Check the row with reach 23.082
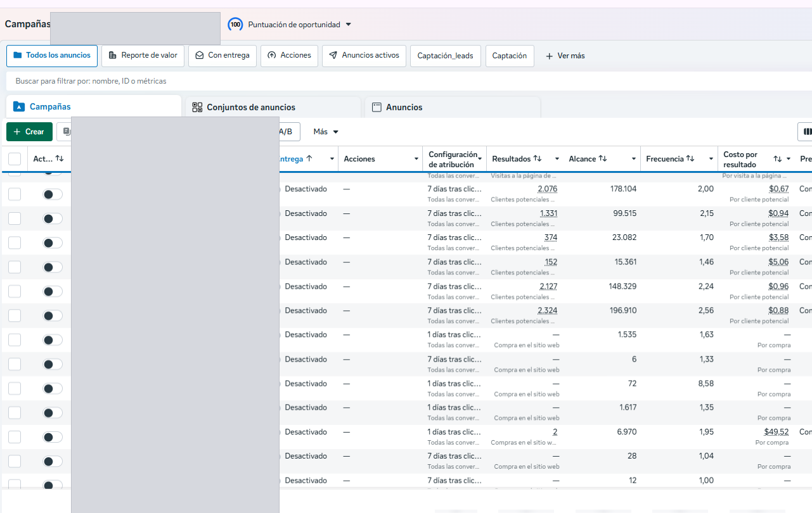This screenshot has width=812, height=513. (x=15, y=243)
